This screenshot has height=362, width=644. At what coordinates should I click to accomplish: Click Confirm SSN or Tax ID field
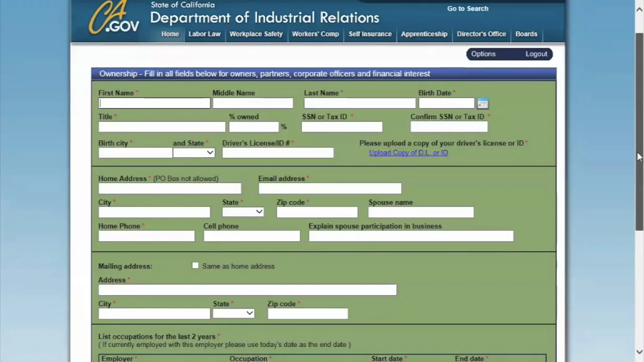449,127
